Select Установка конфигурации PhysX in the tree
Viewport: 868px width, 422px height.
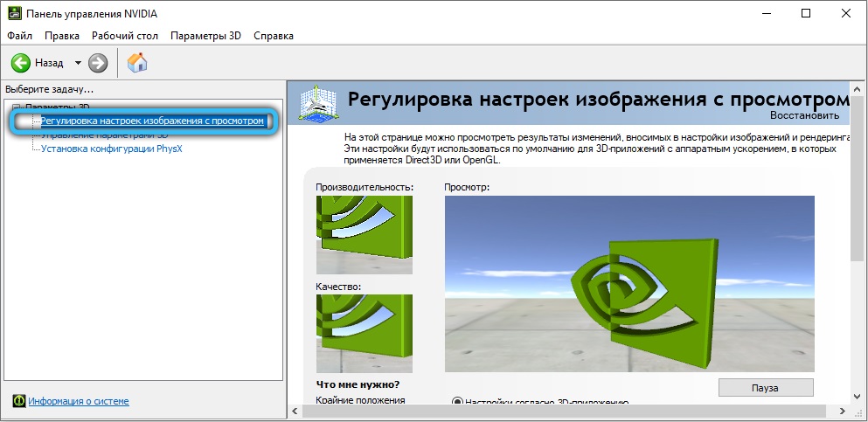(111, 149)
